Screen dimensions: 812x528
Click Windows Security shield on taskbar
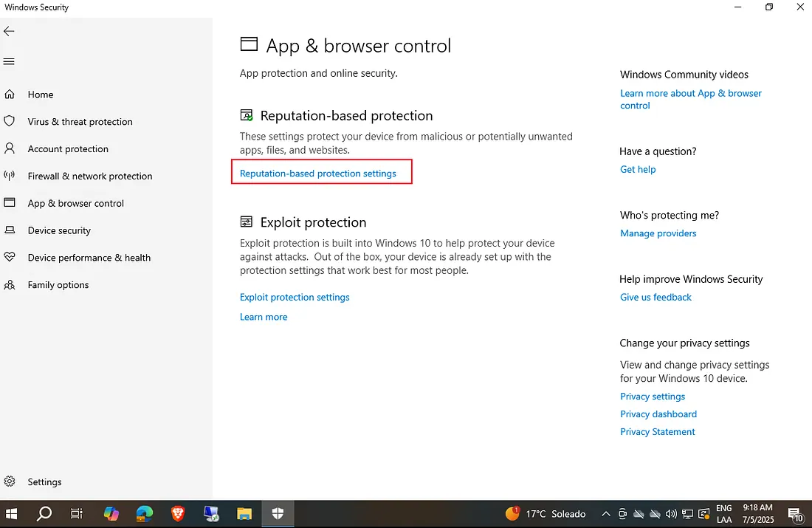click(x=278, y=514)
